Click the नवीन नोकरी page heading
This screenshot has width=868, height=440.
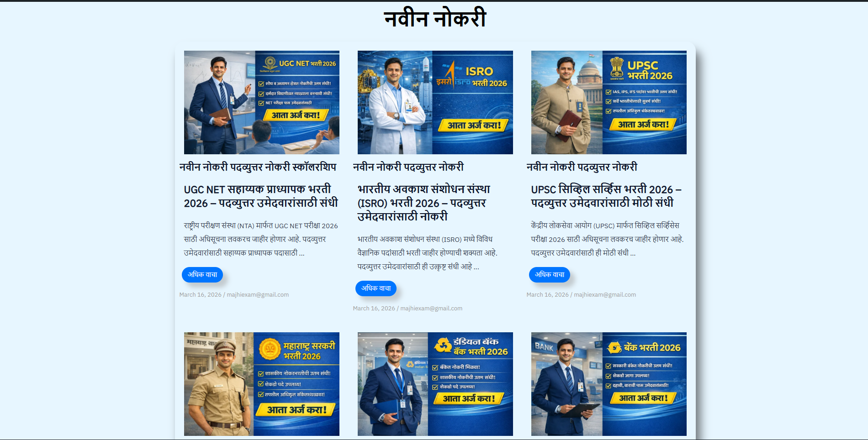435,19
